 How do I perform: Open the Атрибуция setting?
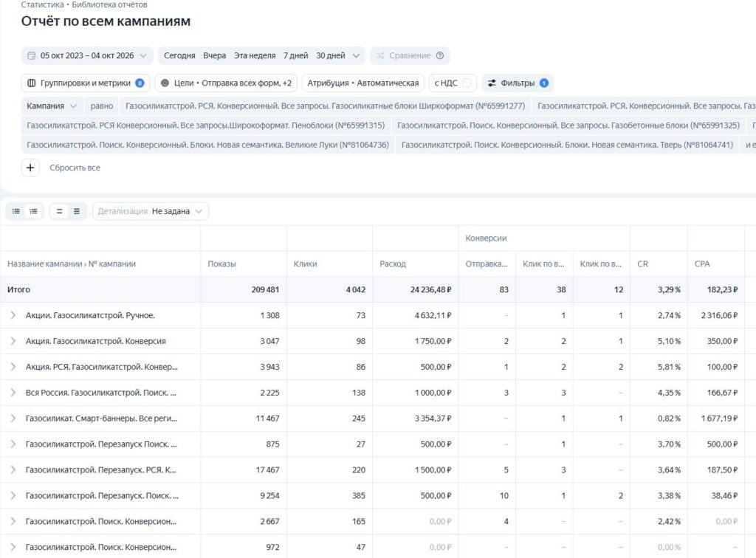[363, 83]
